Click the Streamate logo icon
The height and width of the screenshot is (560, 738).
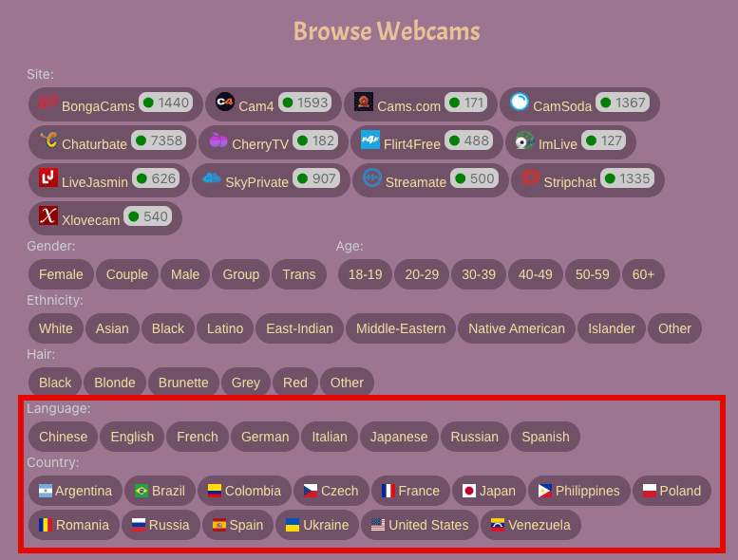[x=372, y=177]
